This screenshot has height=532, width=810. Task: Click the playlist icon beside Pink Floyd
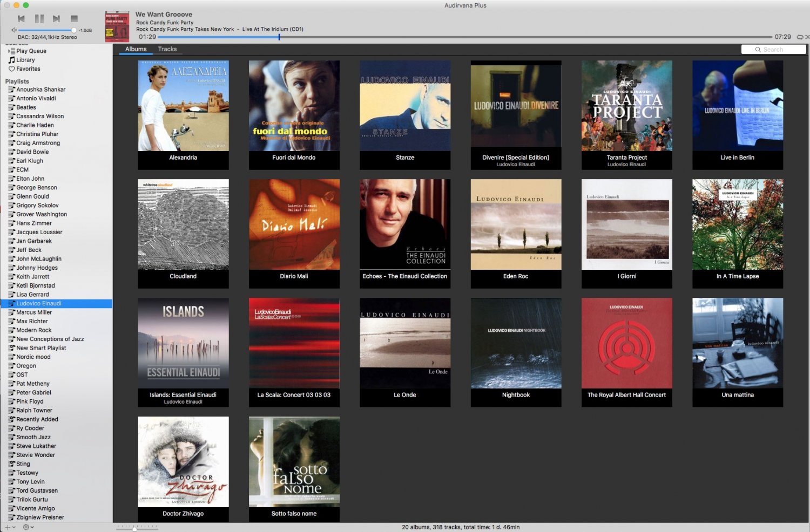11,401
